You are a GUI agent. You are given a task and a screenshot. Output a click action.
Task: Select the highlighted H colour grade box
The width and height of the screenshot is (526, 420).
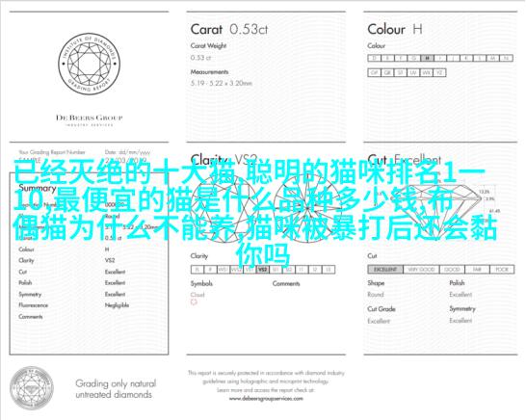coord(427,58)
